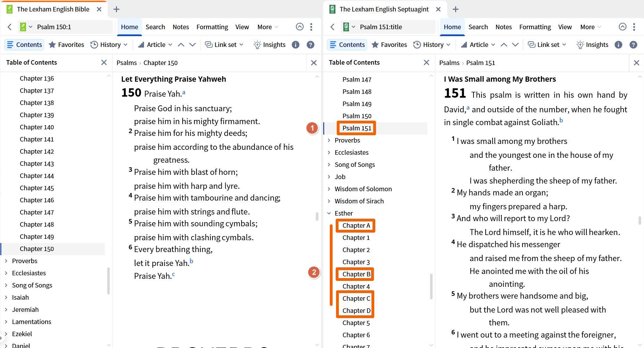This screenshot has height=348, width=644.
Task: Select Chapter 143 in the Lexham Bible contents
Action: pos(37,164)
